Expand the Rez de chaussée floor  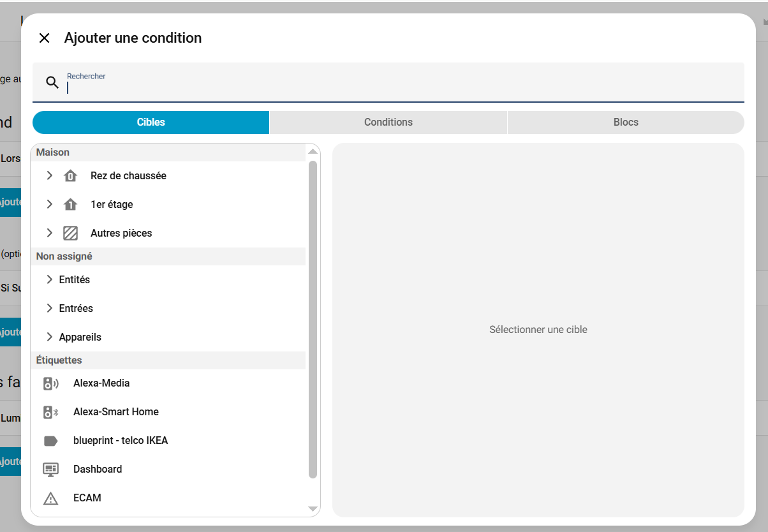[x=50, y=175]
